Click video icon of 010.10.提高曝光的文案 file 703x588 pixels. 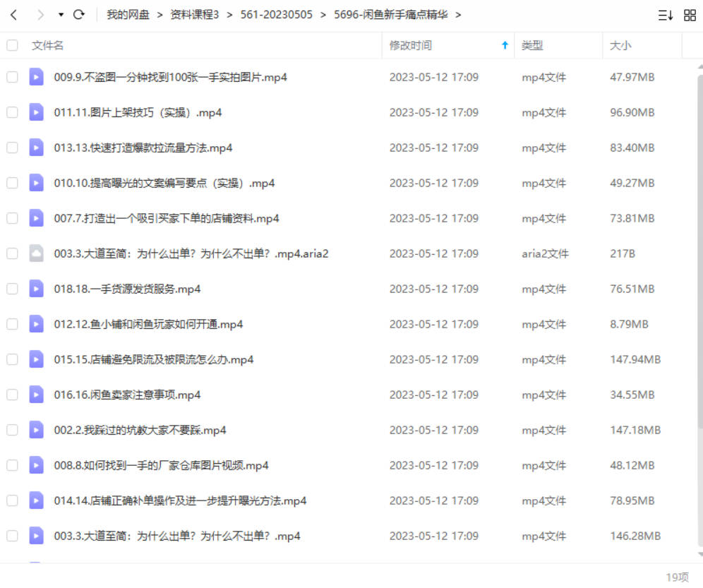click(x=36, y=183)
